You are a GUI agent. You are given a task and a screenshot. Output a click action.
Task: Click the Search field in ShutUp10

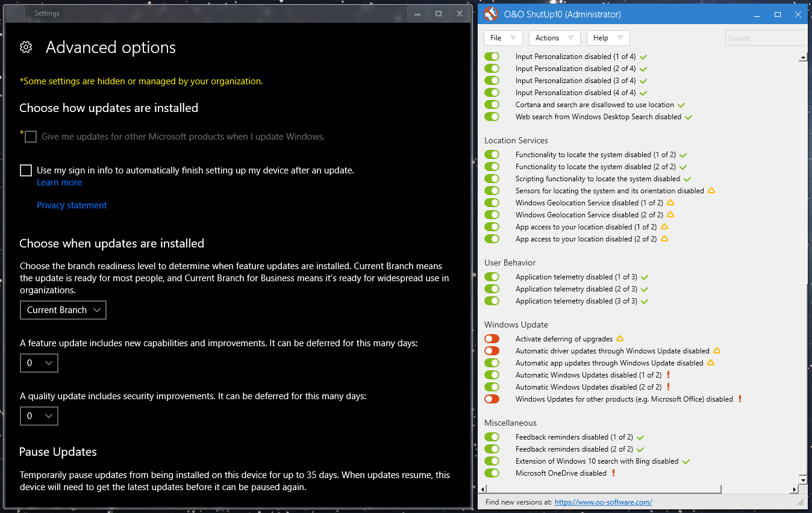pyautogui.click(x=764, y=38)
